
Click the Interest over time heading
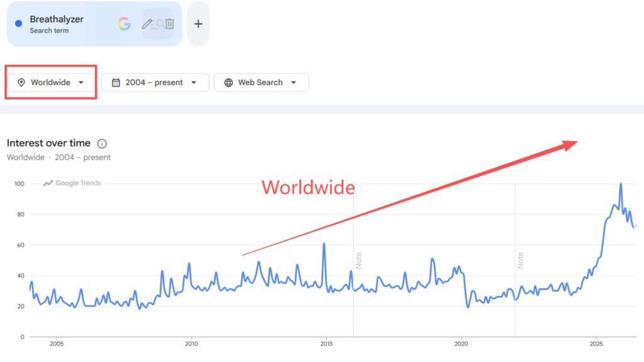tap(48, 143)
